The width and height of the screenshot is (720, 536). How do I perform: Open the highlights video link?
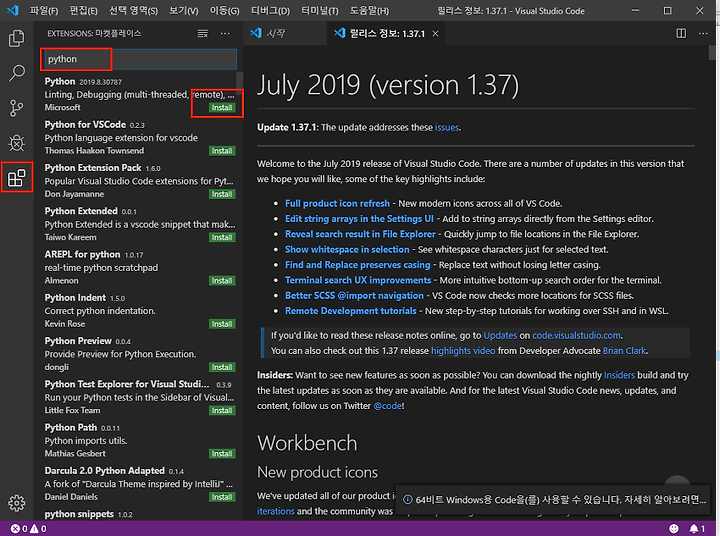tap(463, 350)
